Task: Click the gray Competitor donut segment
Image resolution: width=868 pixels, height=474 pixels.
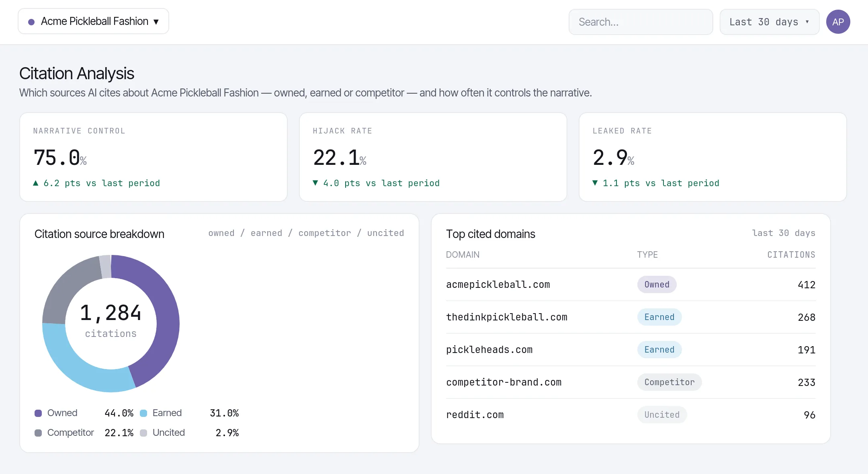Action: coord(64,287)
